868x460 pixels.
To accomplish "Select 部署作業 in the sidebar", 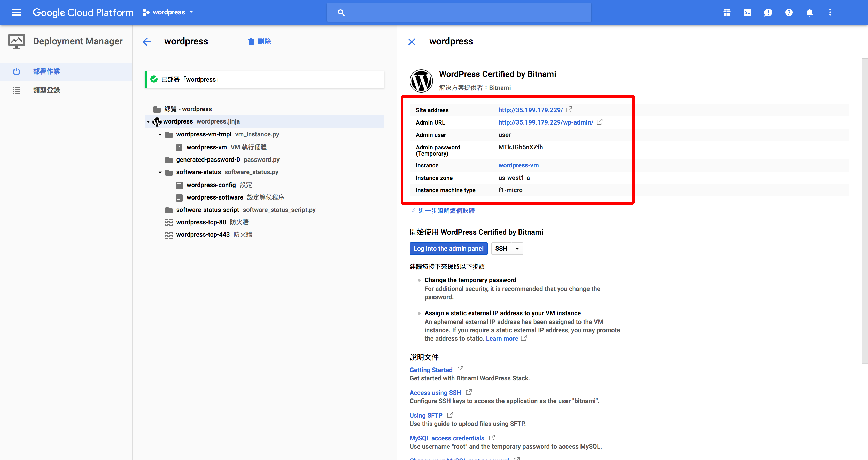I will coord(47,71).
